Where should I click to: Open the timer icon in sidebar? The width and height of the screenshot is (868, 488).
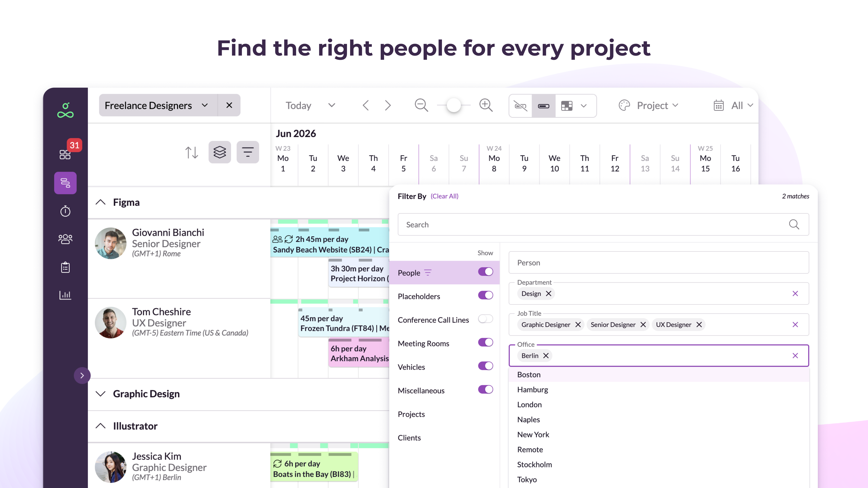point(65,211)
